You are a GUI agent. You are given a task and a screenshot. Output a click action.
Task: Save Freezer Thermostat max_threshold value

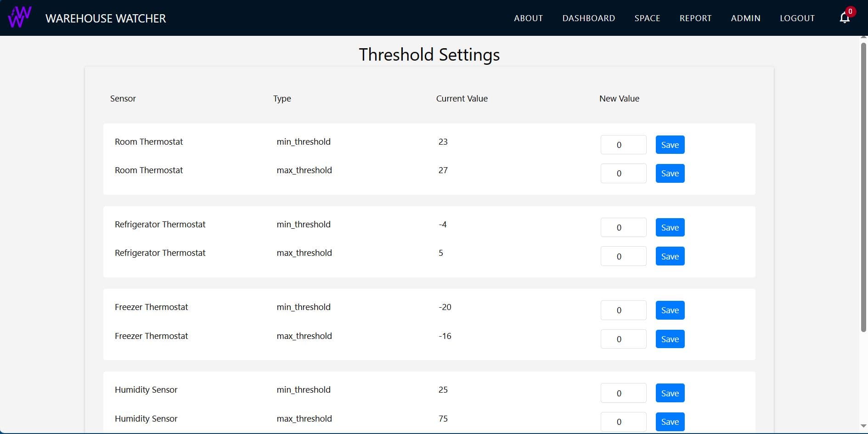coord(670,339)
